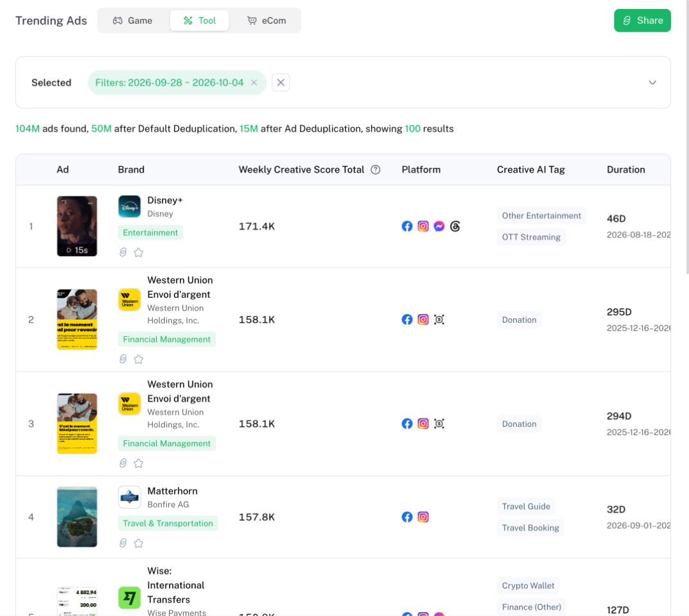
Task: Favorite the Matterhorn ad with star
Action: (x=139, y=543)
